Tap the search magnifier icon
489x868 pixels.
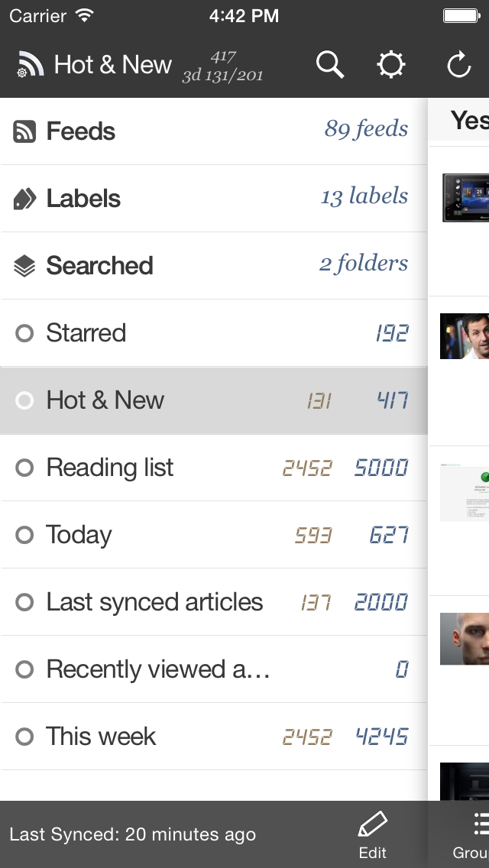point(330,66)
